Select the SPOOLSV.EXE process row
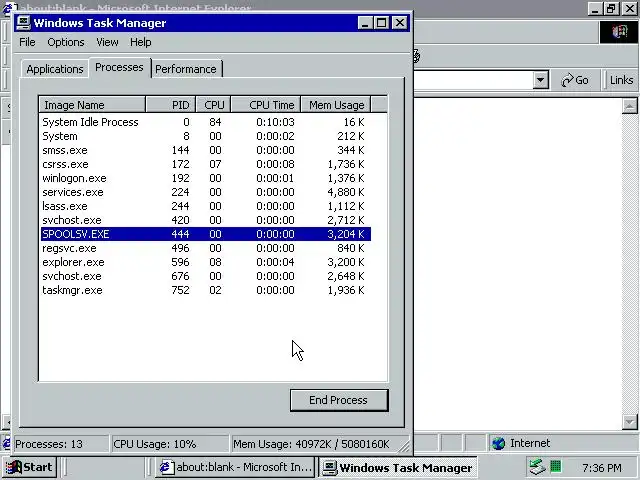 tap(206, 234)
